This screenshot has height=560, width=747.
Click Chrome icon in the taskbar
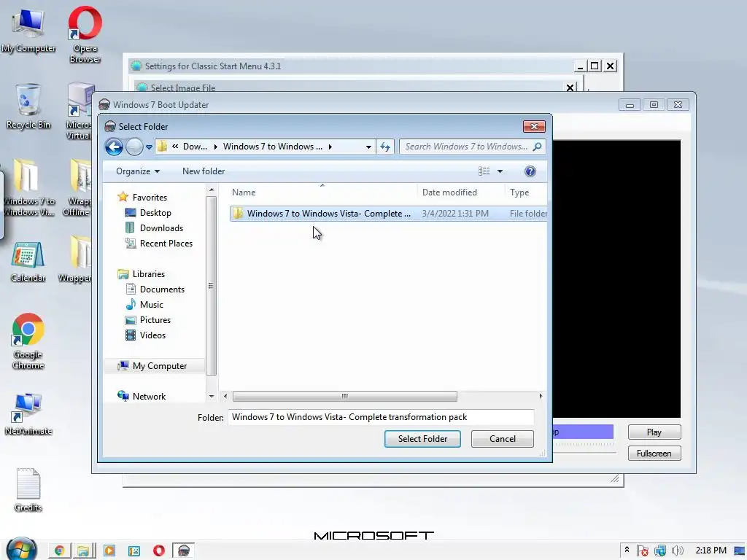(x=60, y=551)
